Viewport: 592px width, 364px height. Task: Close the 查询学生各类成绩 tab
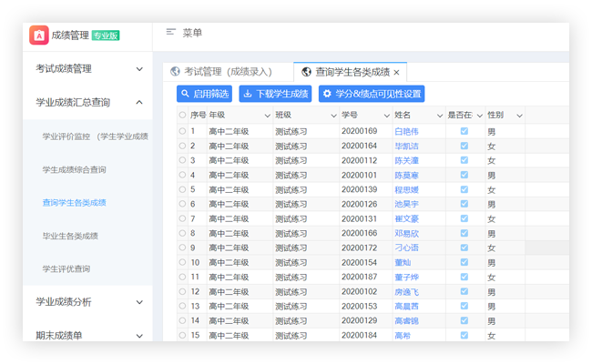(x=396, y=72)
